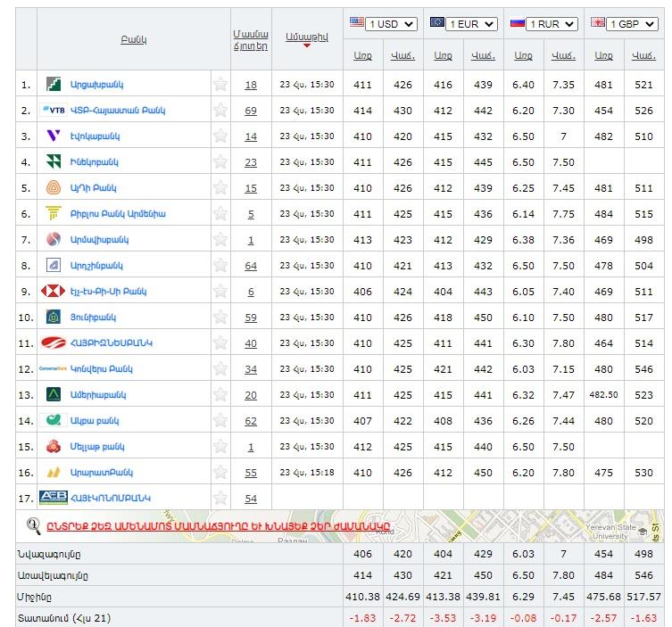This screenshot has height=627, width=672.
Task: Click the Mellat bank red logo
Action: pos(54,446)
